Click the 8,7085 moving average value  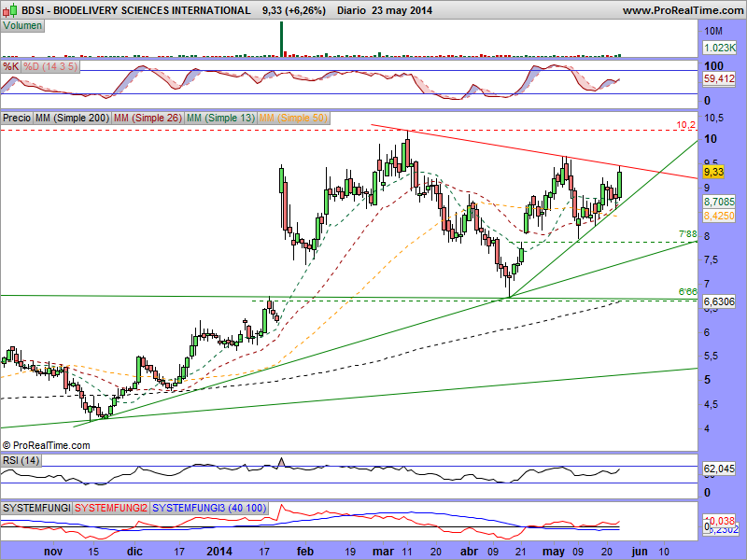pos(719,202)
